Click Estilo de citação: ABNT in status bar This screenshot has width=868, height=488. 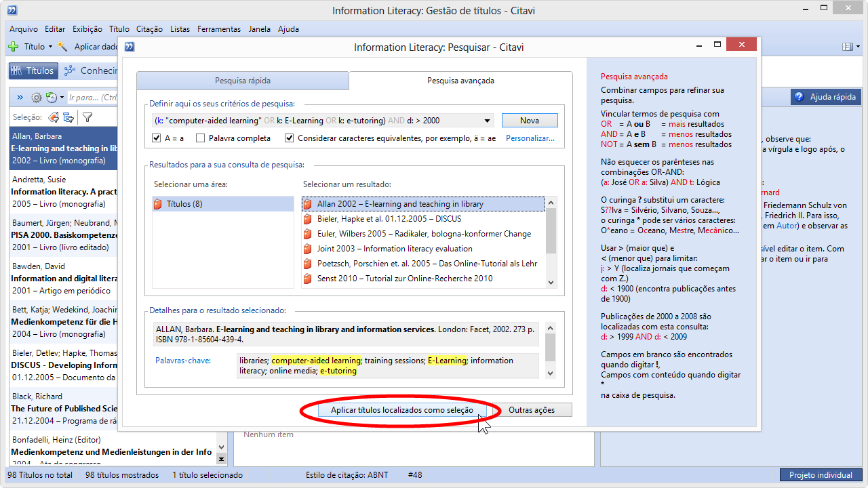pyautogui.click(x=346, y=475)
